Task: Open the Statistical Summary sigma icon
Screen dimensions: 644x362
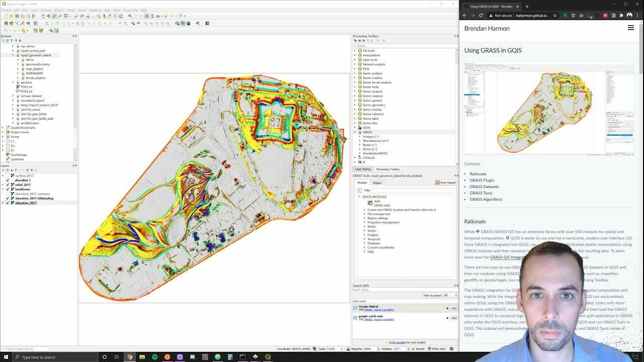Action: pos(152,16)
